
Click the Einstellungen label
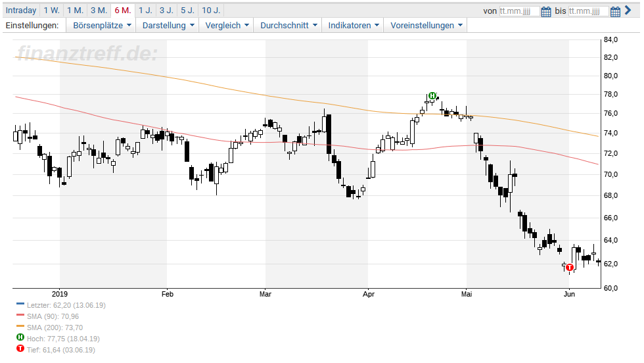coord(32,26)
